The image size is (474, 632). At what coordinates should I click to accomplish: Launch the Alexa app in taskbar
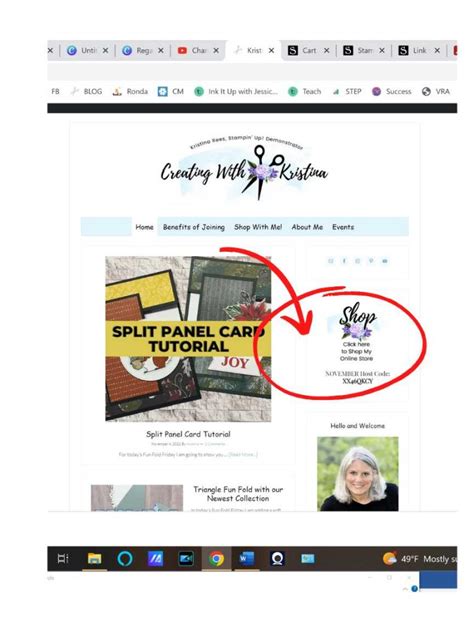tap(125, 559)
